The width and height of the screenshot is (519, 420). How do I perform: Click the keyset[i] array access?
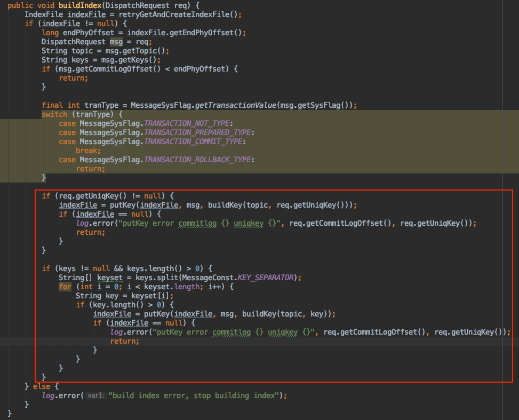[150, 296]
